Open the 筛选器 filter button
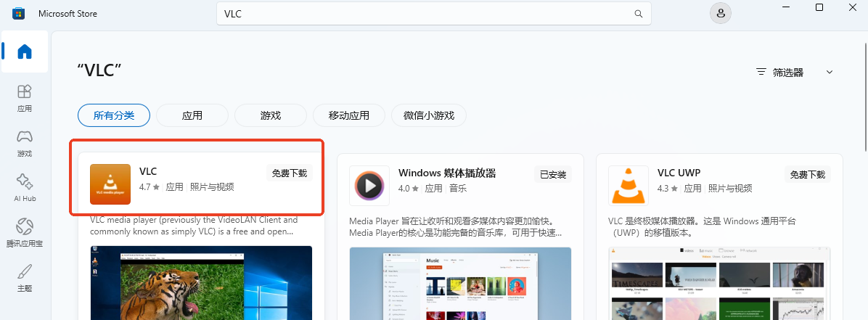This screenshot has height=320, width=868. coord(795,72)
